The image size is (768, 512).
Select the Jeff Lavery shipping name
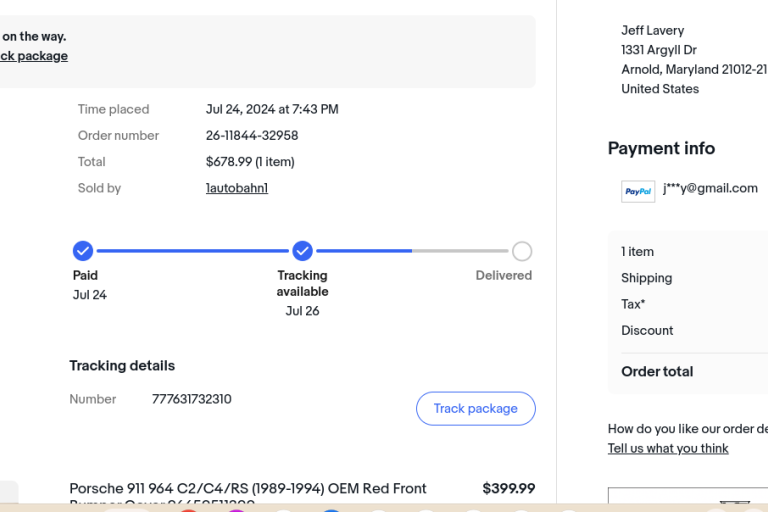coord(652,31)
